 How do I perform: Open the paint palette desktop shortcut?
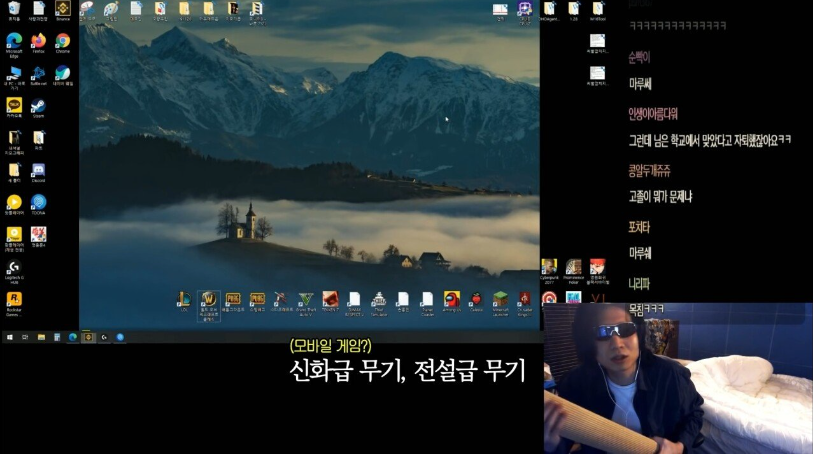[x=111, y=10]
